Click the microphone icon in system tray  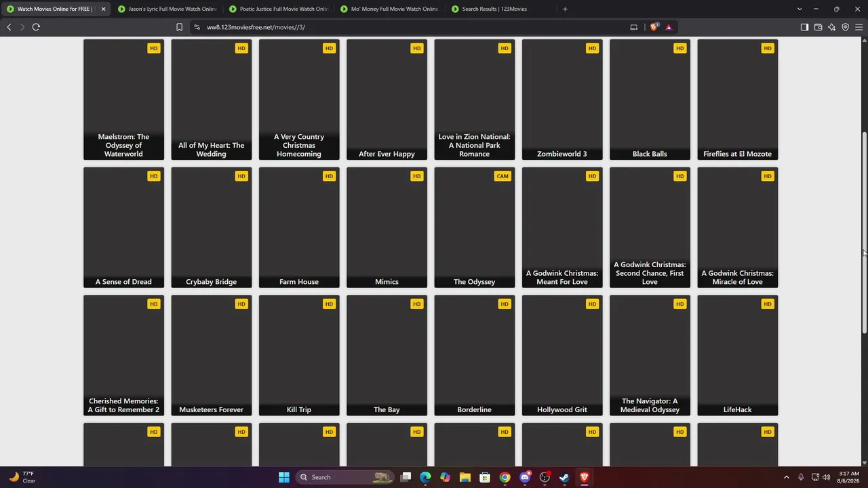[801, 477]
